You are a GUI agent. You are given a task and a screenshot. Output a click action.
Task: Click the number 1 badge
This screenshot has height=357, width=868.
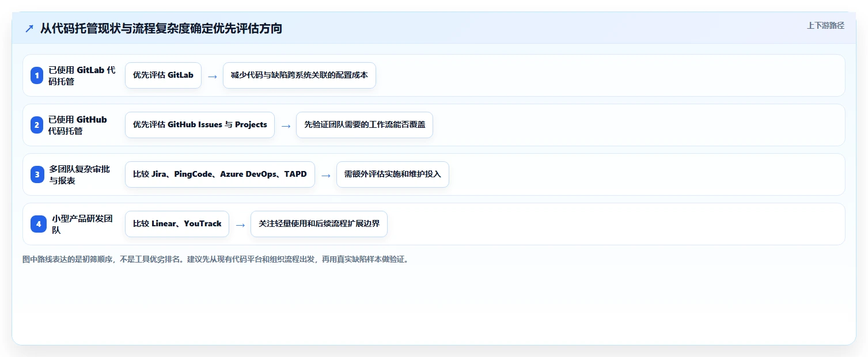pos(37,75)
